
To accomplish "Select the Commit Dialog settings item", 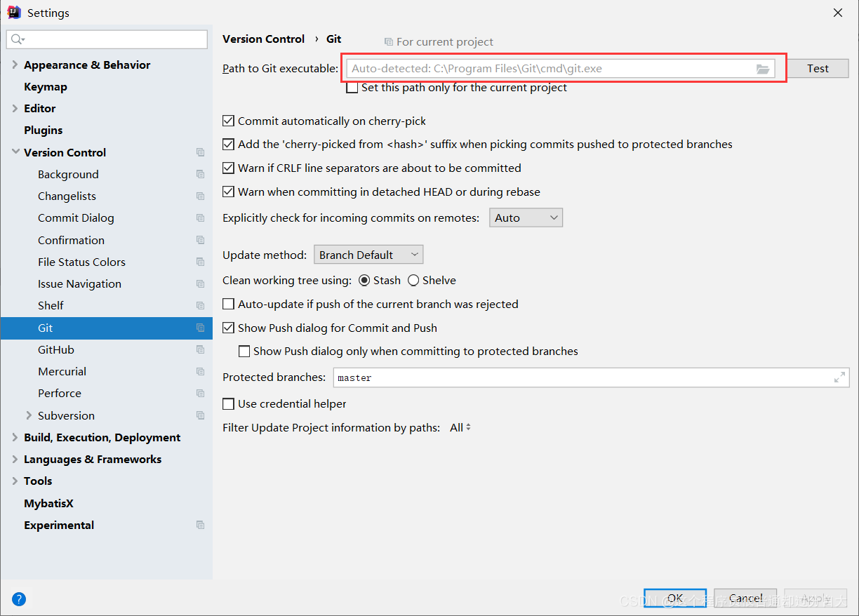I will pos(76,217).
